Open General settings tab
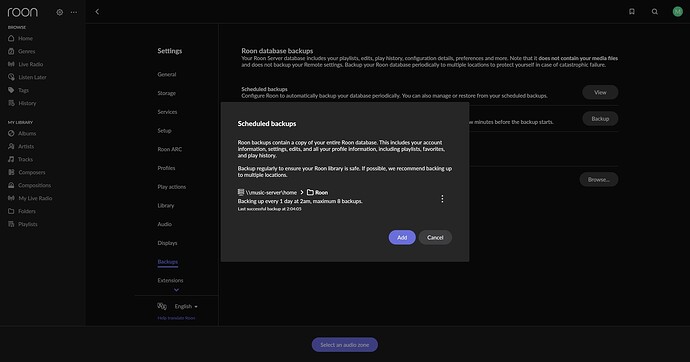Viewport: 690px width, 362px height. (x=167, y=74)
